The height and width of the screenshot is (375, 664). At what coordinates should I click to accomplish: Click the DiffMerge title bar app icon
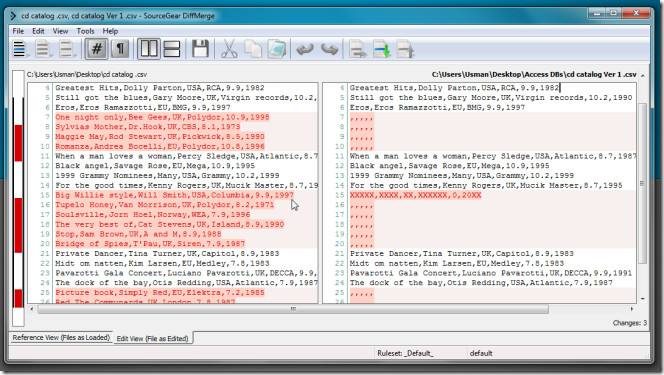14,16
